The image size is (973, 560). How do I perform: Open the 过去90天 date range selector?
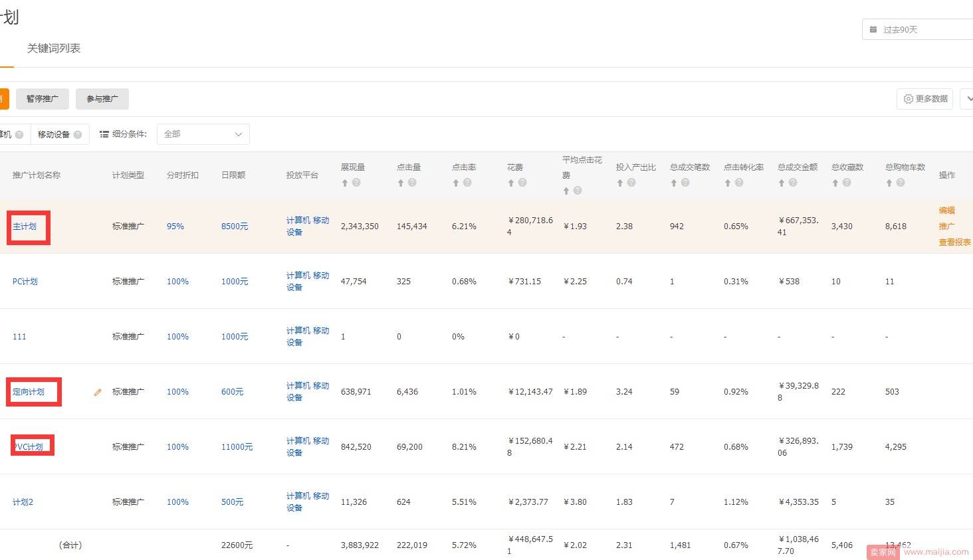[918, 29]
